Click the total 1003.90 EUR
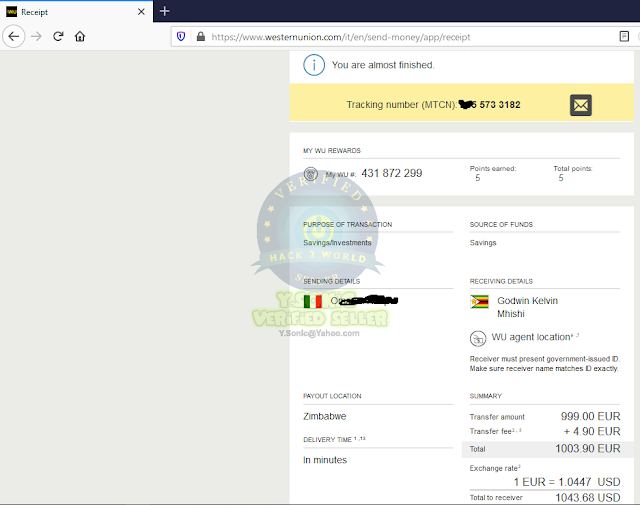Image resolution: width=640 pixels, height=505 pixels. click(x=588, y=448)
